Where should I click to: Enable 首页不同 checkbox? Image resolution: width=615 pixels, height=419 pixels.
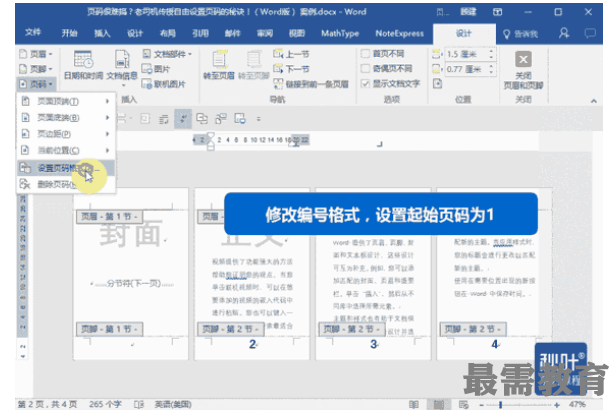click(365, 54)
